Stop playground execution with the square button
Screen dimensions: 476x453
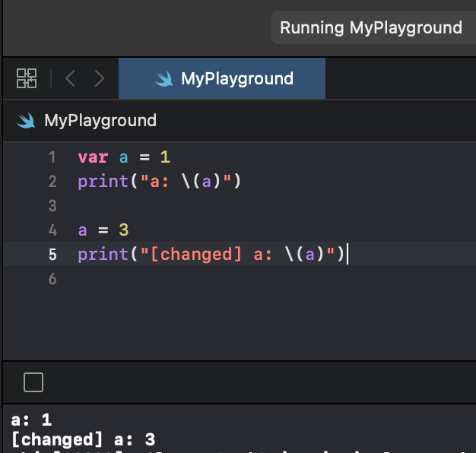(x=33, y=382)
